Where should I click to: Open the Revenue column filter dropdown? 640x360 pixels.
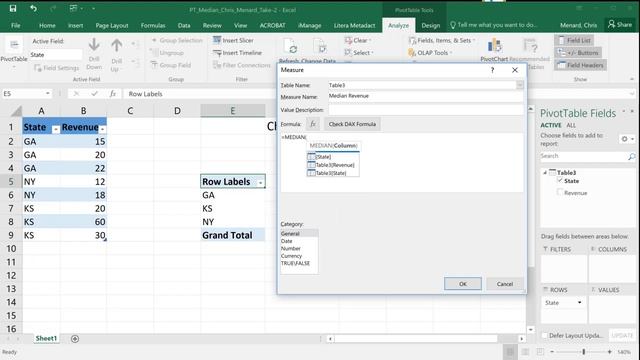tap(102, 129)
